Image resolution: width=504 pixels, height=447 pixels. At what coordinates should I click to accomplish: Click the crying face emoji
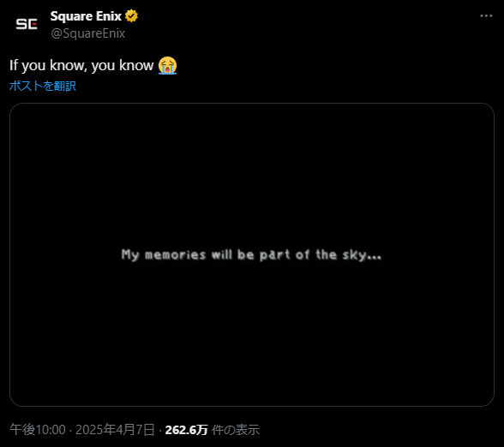167,65
